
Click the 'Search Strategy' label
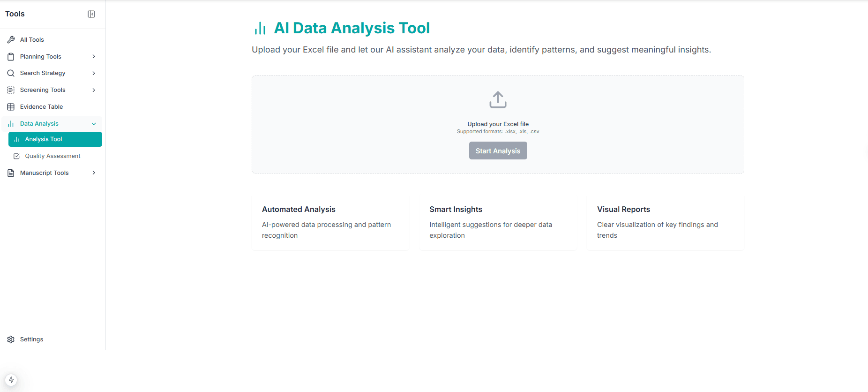43,73
